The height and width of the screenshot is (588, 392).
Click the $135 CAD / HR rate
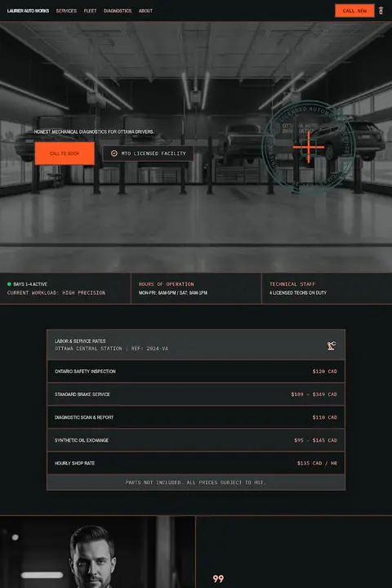(317, 463)
